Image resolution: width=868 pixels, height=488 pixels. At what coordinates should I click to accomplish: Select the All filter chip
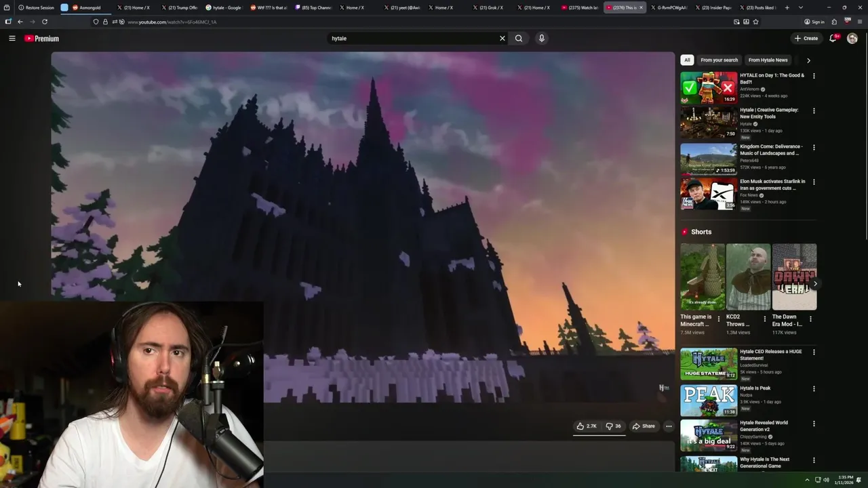[x=687, y=60]
